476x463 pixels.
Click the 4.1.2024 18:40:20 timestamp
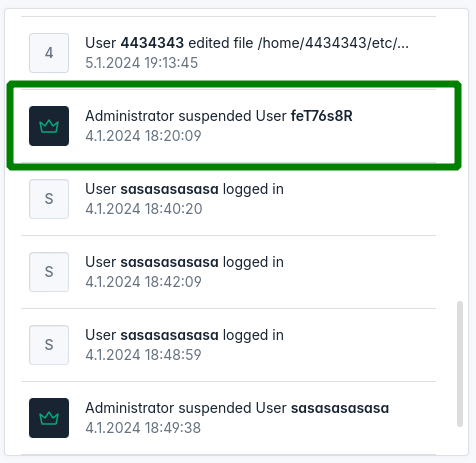tap(144, 209)
